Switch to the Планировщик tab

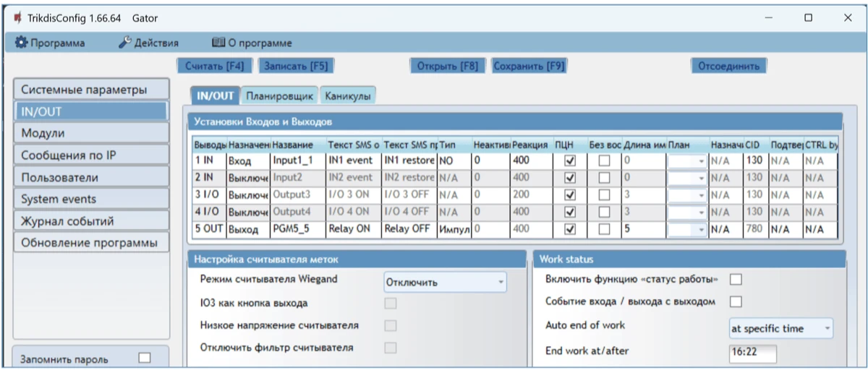[x=278, y=95]
